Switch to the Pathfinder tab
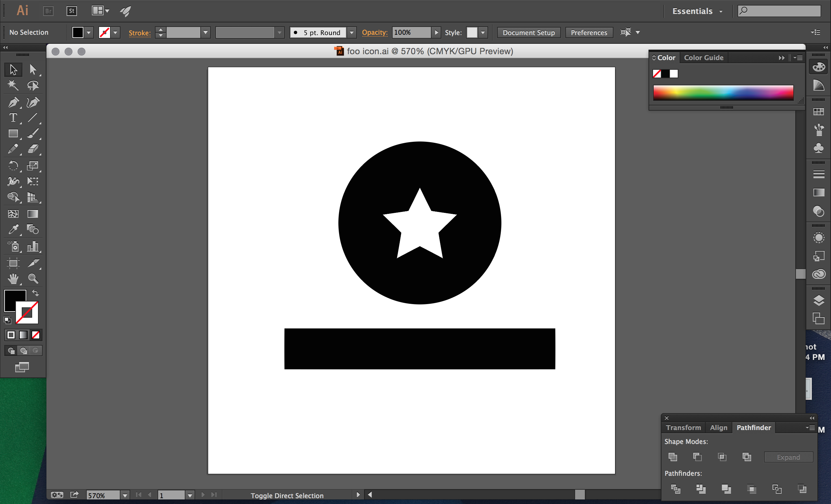 tap(754, 427)
